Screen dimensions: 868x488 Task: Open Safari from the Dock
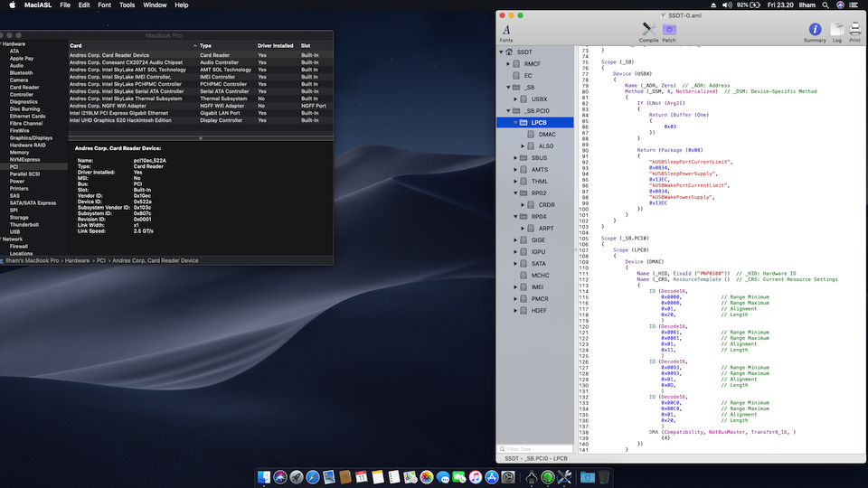[313, 477]
